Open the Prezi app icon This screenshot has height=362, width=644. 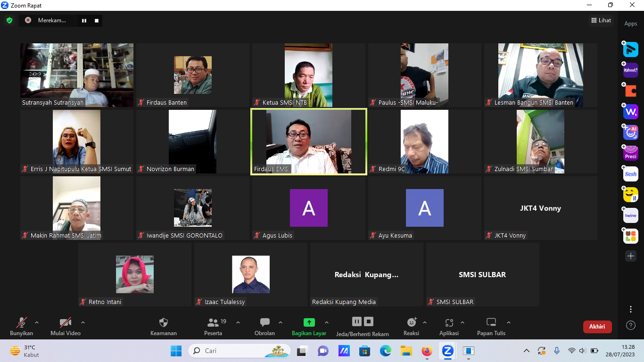(x=631, y=153)
